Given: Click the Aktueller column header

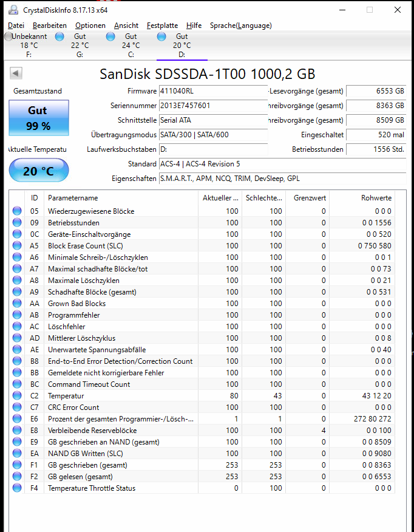Looking at the screenshot, I should (x=220, y=198).
